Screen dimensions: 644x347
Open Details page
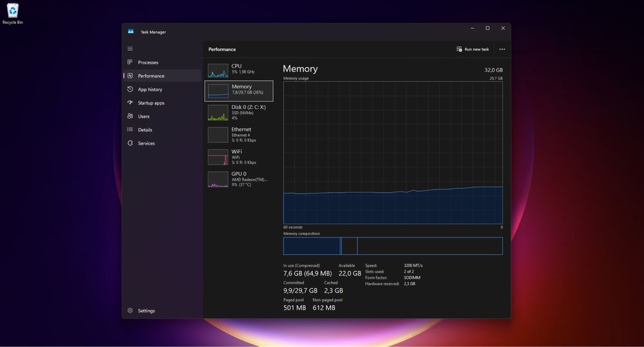(x=162, y=130)
